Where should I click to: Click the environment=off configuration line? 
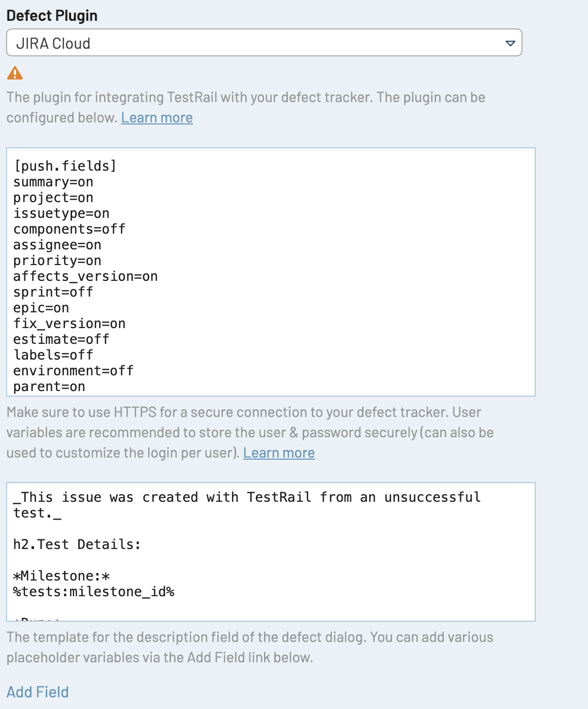click(73, 371)
